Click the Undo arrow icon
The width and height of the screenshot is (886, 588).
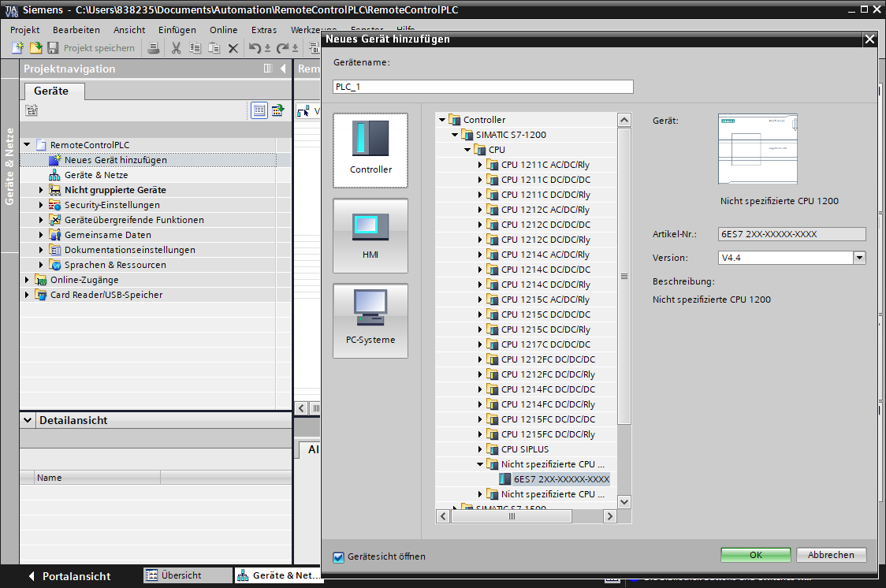(255, 48)
